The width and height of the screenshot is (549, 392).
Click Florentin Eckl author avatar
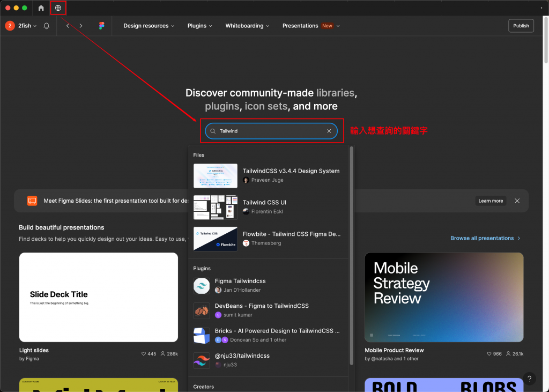point(246,212)
